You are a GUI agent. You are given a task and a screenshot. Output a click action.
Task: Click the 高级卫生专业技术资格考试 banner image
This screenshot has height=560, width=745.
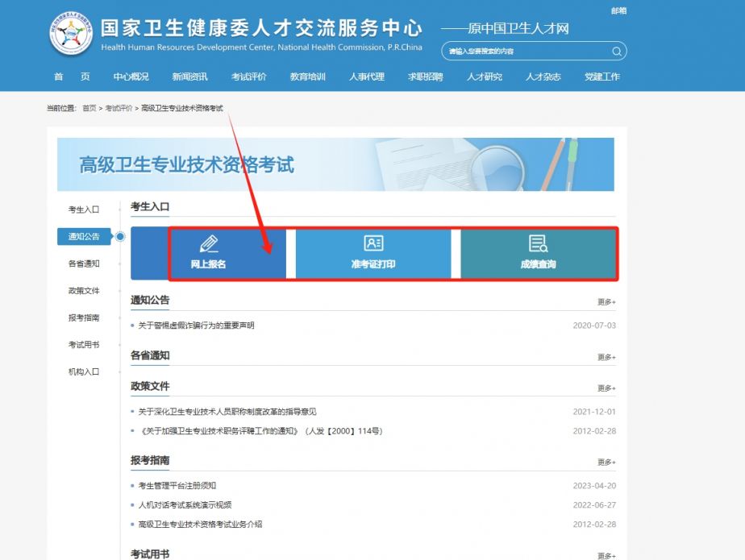click(x=335, y=164)
